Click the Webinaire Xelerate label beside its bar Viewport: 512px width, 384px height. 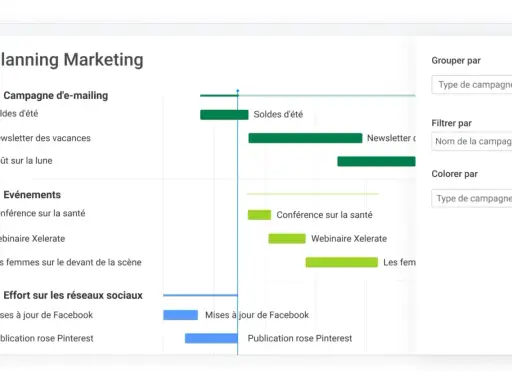349,239
